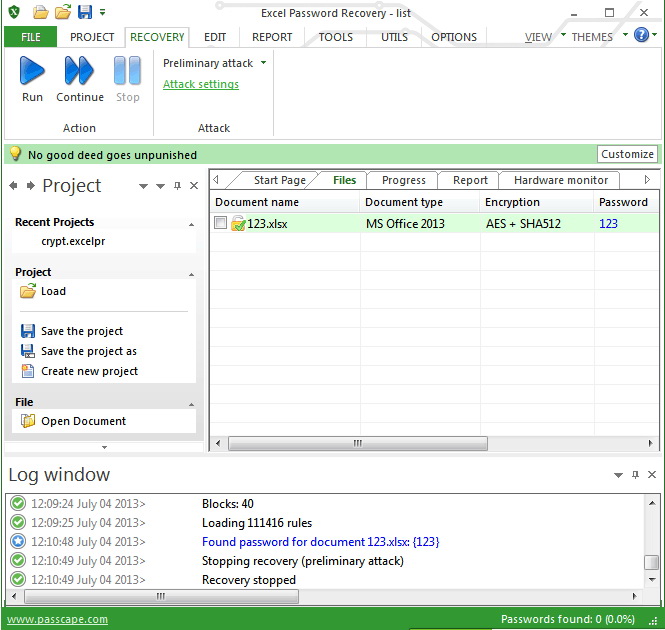This screenshot has width=665, height=630.
Task: Open the VIEW dropdown arrow
Action: pos(563,34)
